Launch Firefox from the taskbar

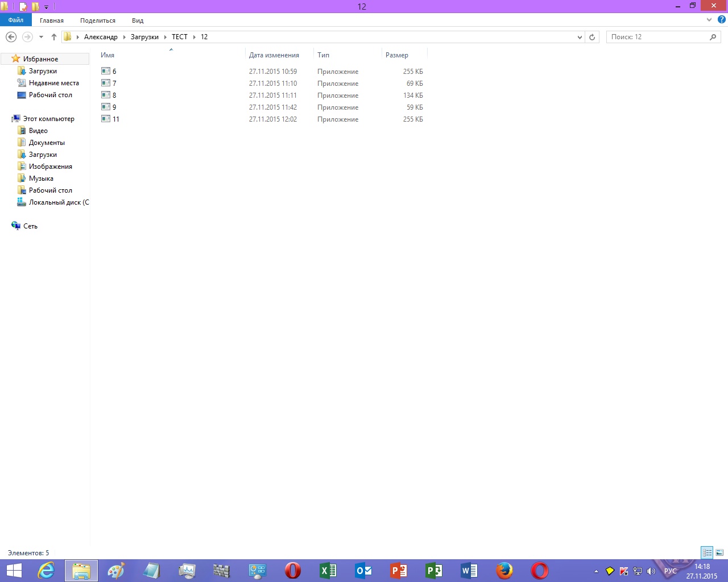504,570
